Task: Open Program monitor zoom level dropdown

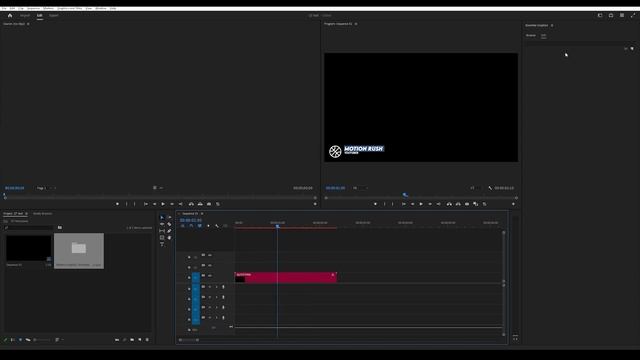Action: pos(360,188)
